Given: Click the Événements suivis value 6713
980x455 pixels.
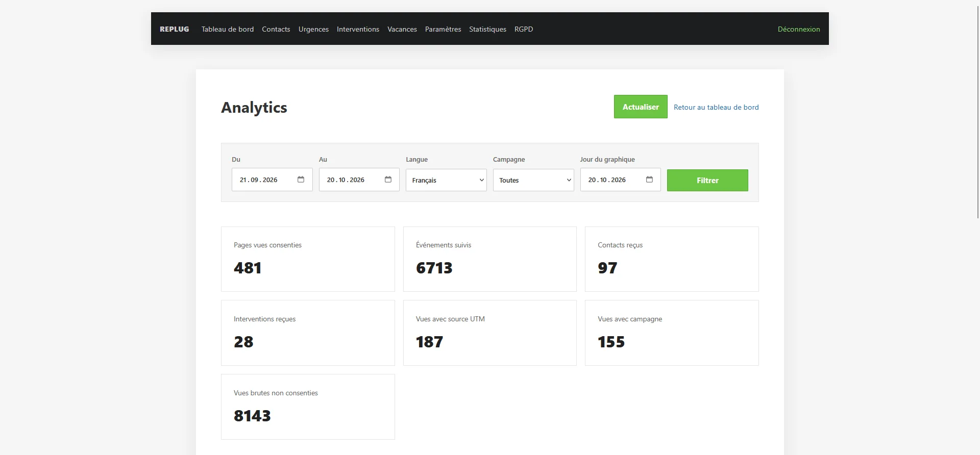Looking at the screenshot, I should click(x=434, y=268).
